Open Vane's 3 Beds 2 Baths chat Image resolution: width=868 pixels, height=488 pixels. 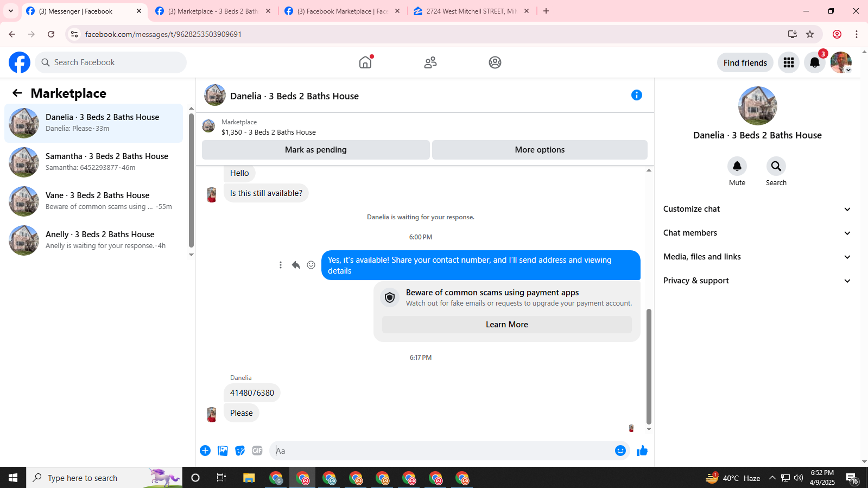tap(94, 201)
